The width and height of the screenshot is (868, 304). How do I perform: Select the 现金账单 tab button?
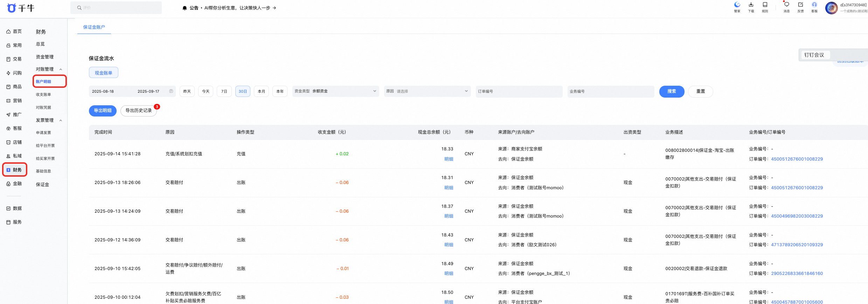104,73
